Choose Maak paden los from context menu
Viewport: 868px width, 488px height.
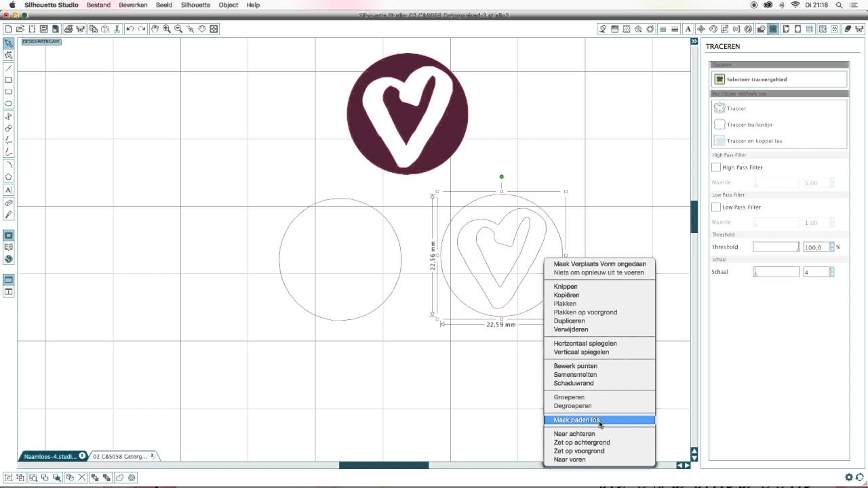click(x=599, y=420)
